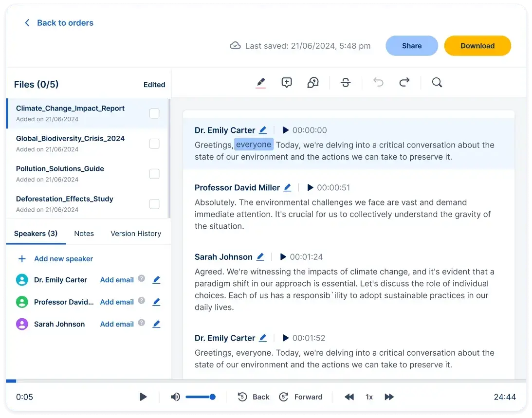This screenshot has height=418, width=532.
Task: Open the Version History tab
Action: click(136, 234)
